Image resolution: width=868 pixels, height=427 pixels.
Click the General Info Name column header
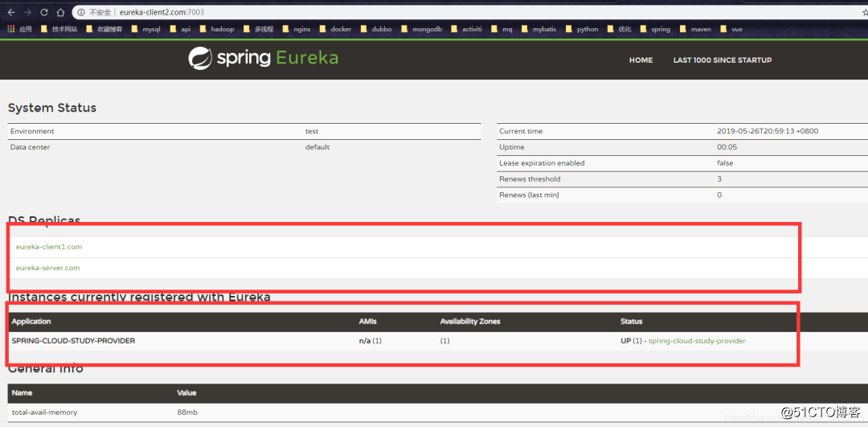[23, 392]
